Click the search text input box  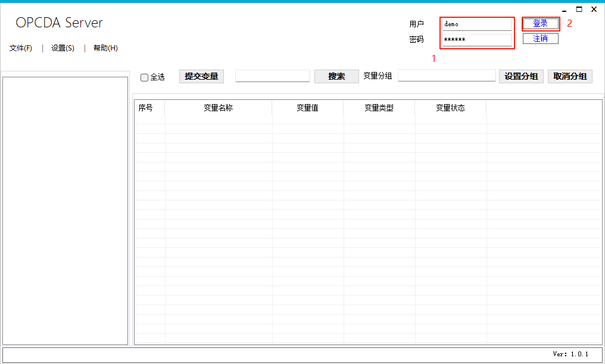point(273,76)
